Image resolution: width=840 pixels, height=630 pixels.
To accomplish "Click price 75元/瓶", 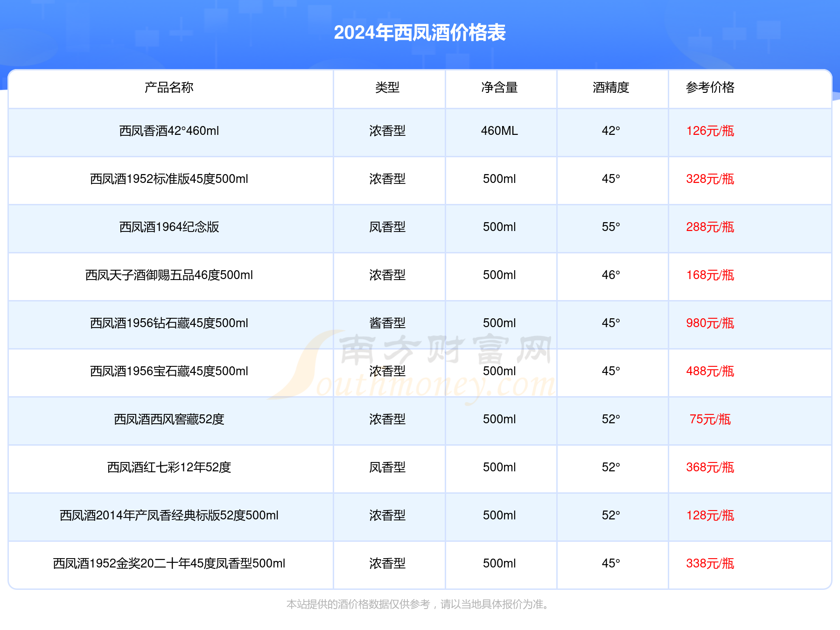I will 710,419.
